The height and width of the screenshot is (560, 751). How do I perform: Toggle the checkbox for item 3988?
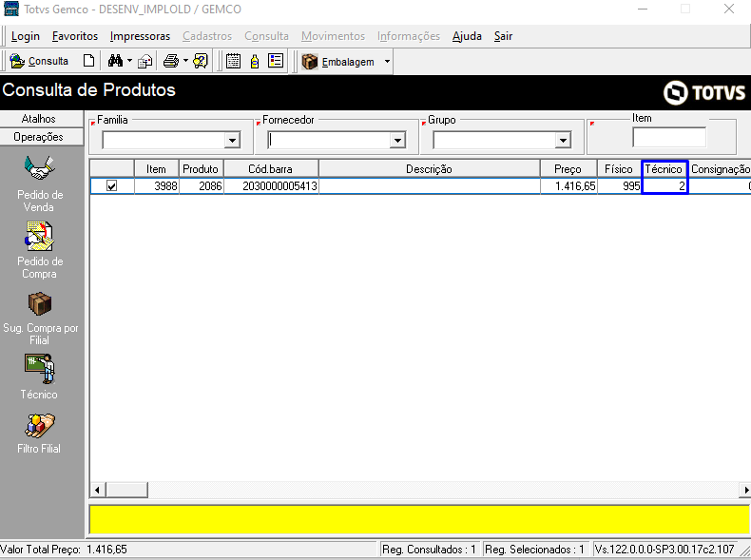(x=111, y=185)
